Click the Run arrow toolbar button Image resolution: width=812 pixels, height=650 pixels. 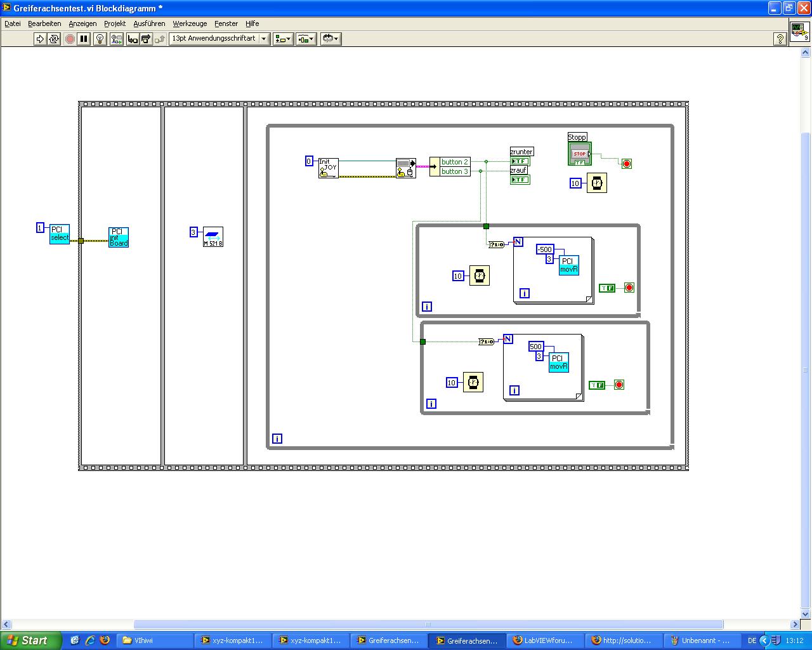(40, 39)
